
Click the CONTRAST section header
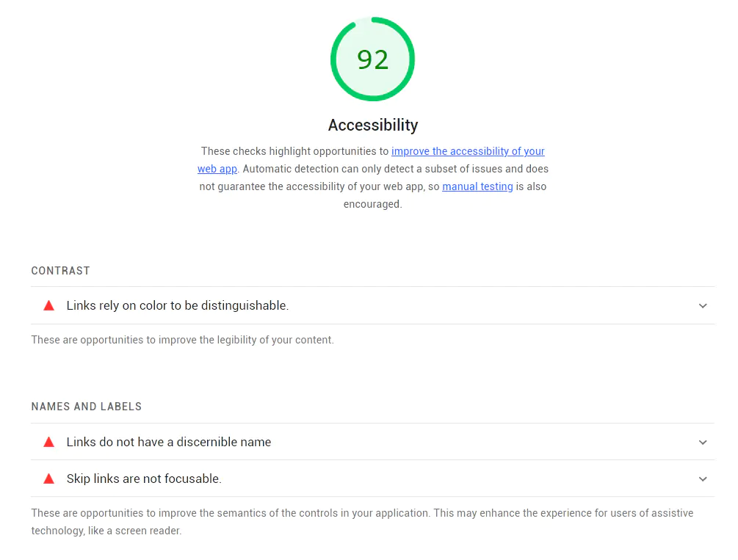click(x=60, y=271)
